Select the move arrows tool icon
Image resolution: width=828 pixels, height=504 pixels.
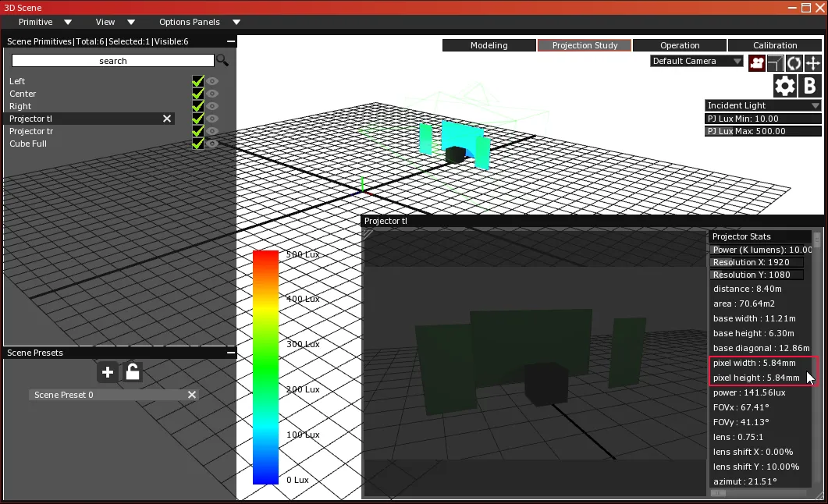click(x=812, y=62)
